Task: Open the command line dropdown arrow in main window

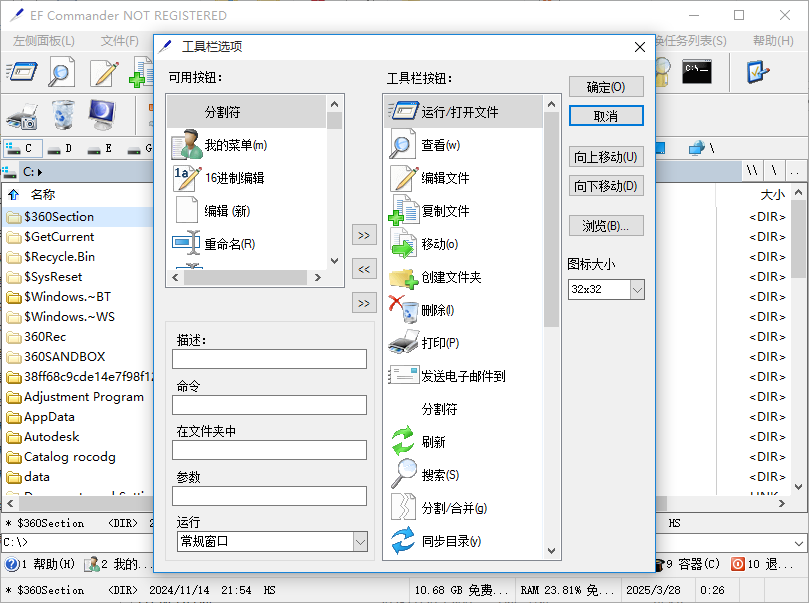Action: coord(799,543)
